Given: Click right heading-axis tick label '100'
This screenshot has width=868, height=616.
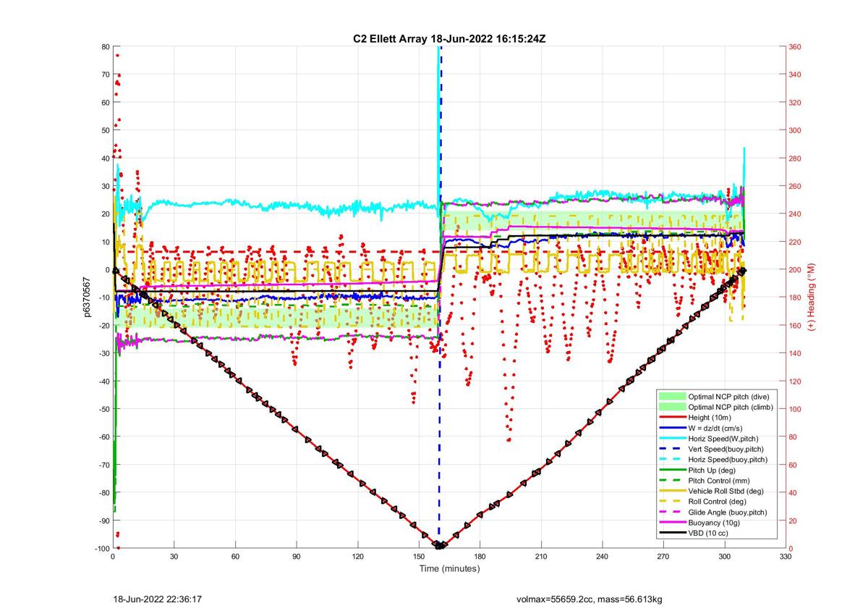Looking at the screenshot, I should 795,409.
